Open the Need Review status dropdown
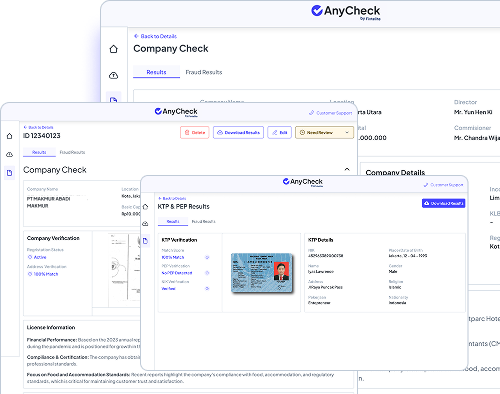This screenshot has height=394, width=500. 324,132
